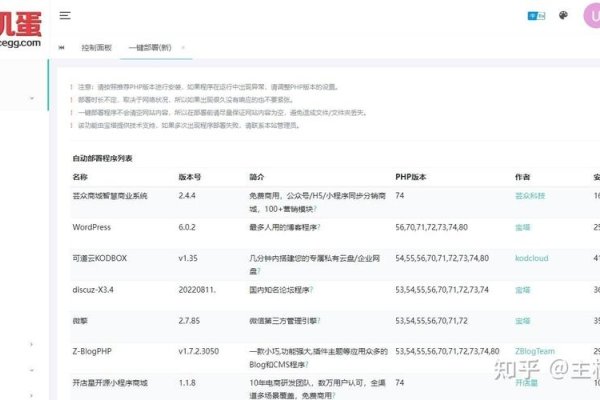Click the 几分钟内搭建您的专属私有云盘 description
This screenshot has width=600, height=400.
315,265
